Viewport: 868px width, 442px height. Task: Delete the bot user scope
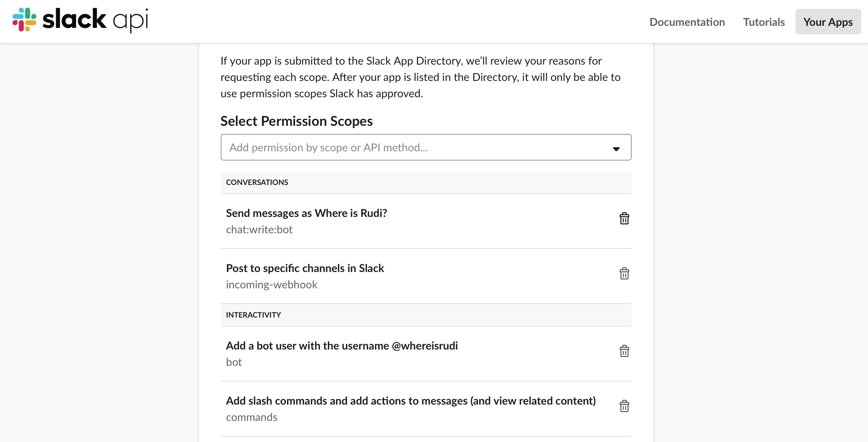(624, 351)
